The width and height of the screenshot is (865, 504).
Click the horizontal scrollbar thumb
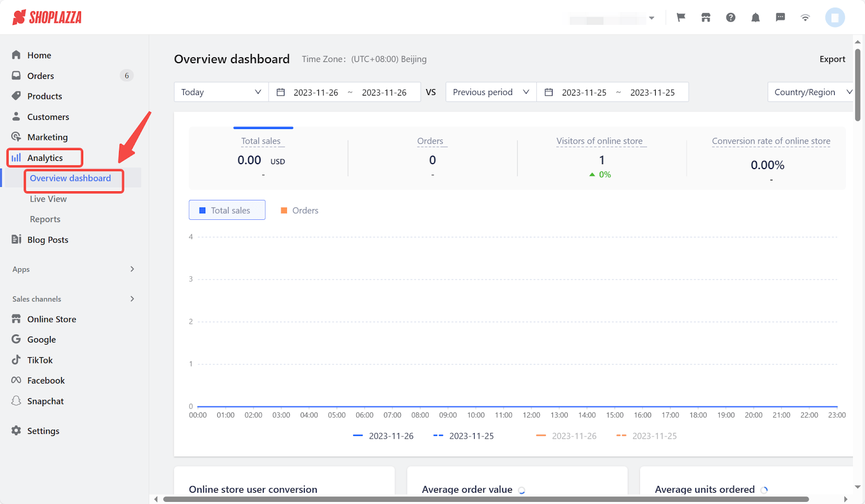486,499
